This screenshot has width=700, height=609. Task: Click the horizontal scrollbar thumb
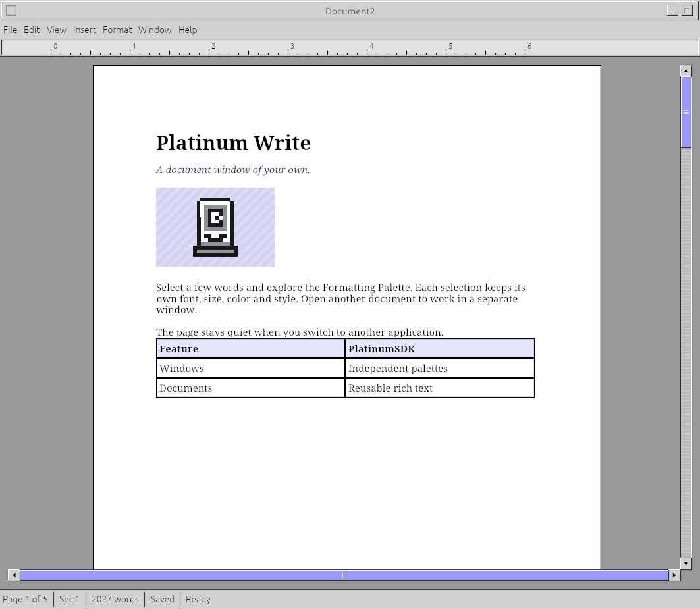(344, 575)
